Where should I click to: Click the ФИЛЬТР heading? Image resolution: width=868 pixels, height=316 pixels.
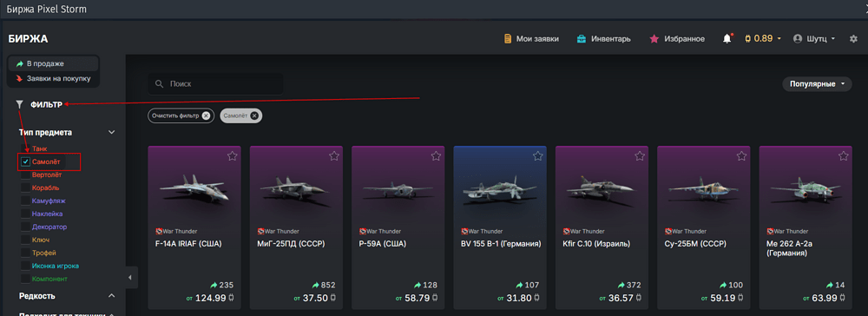tap(47, 104)
